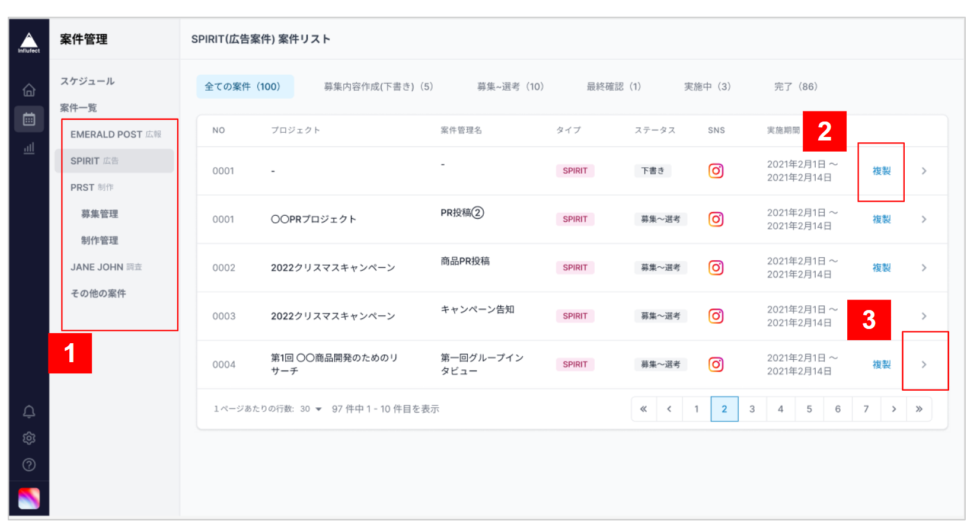Image resolution: width=980 pixels, height=524 pixels.
Task: Click 複製 in the 商品PR投稿 row
Action: 882,267
